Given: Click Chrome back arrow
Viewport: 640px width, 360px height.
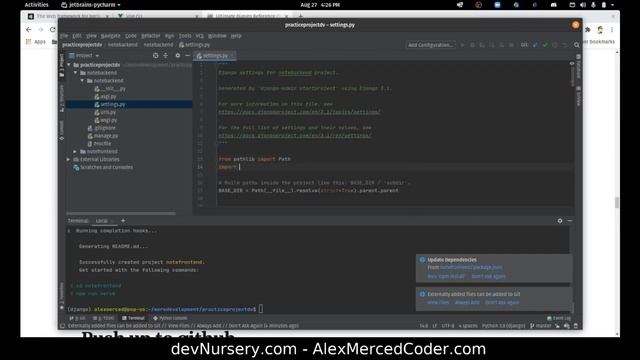Looking at the screenshot, I should click(x=29, y=30).
